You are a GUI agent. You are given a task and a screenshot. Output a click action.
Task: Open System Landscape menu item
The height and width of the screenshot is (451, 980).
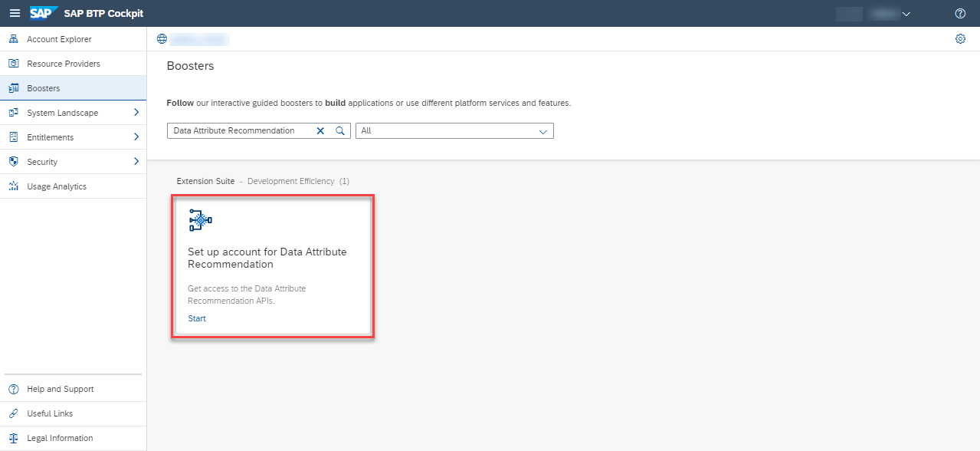[74, 113]
